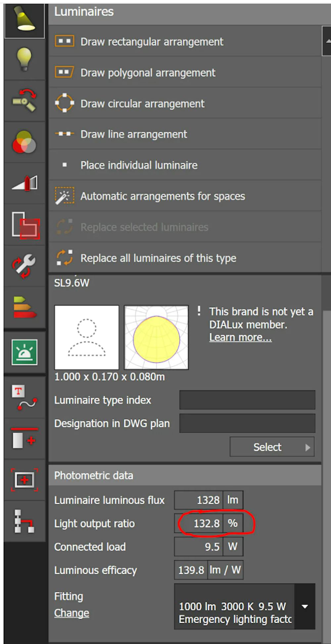
Task: Open the light scenes overlapping squares icon
Action: click(x=25, y=225)
